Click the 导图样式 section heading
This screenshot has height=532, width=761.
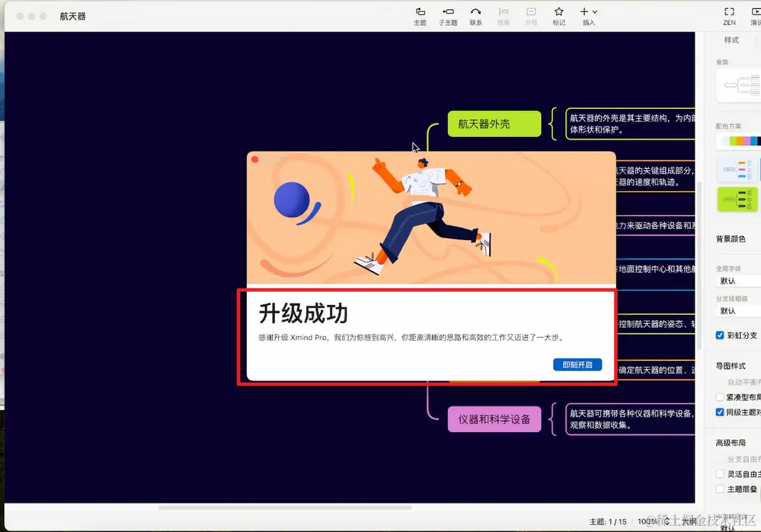click(730, 366)
